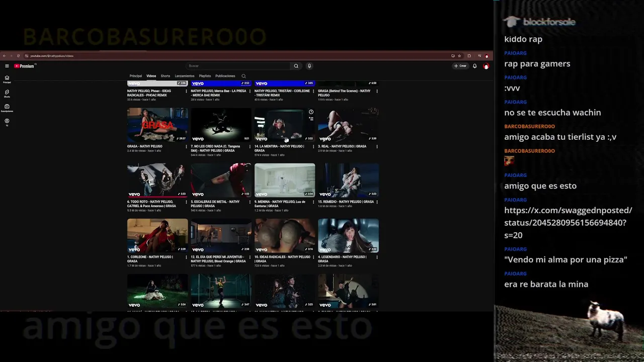Play the 4. LEGENDARIO video thumbnail

pos(348,235)
